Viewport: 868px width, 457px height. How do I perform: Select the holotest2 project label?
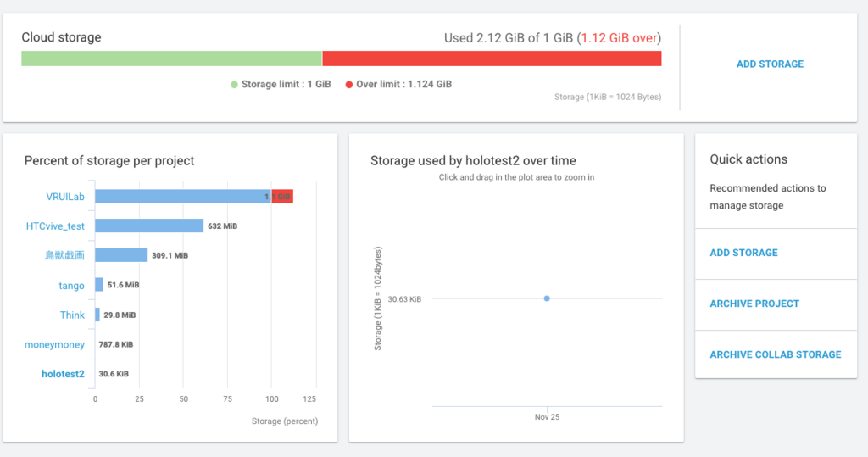click(x=63, y=374)
